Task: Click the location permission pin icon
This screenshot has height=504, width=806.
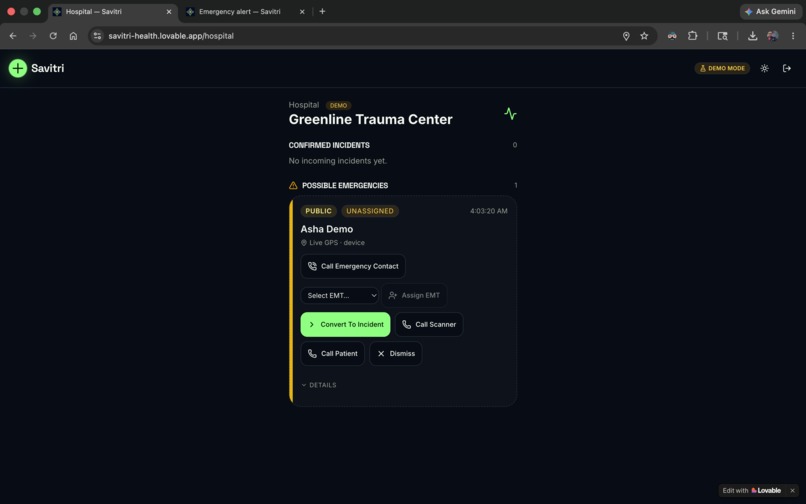Action: coord(626,36)
